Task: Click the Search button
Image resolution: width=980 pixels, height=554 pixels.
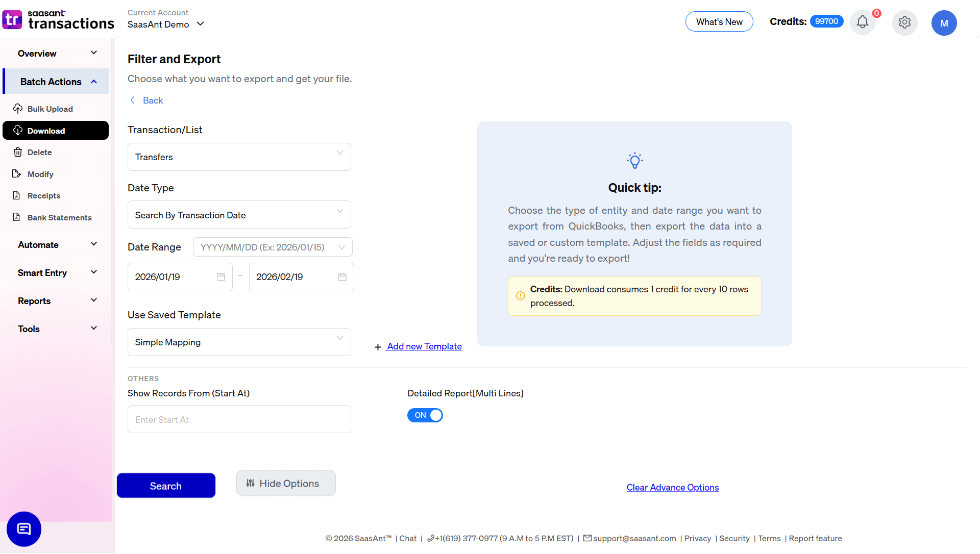Action: coord(166,485)
